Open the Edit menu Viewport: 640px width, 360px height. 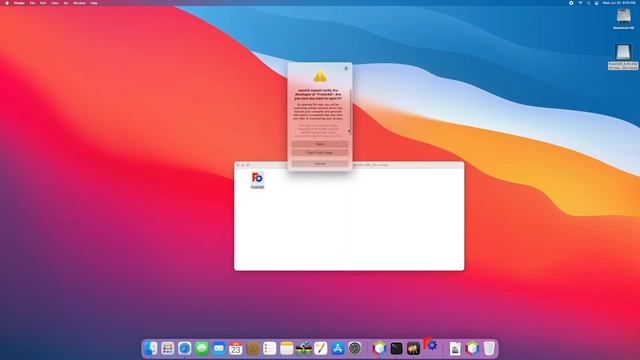pyautogui.click(x=43, y=3)
